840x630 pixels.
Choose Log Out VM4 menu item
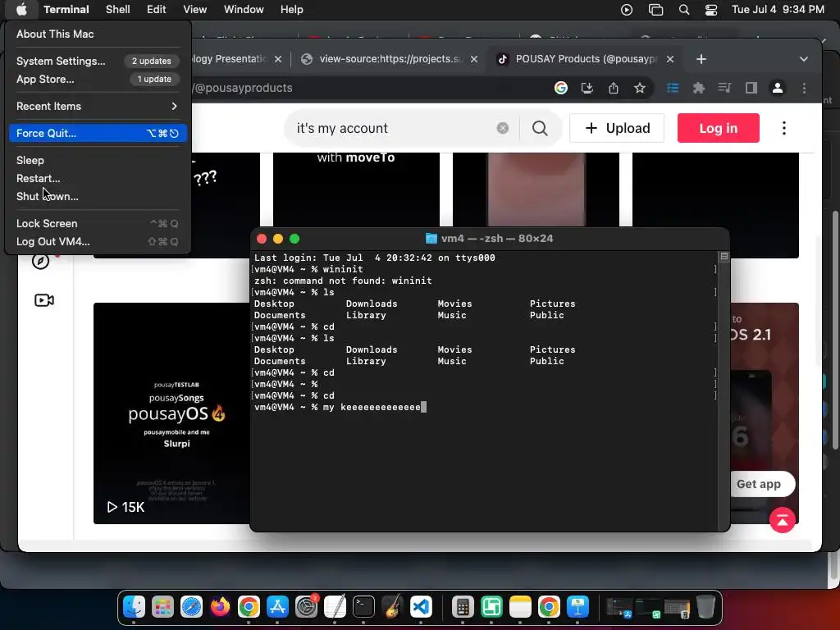tap(98, 242)
